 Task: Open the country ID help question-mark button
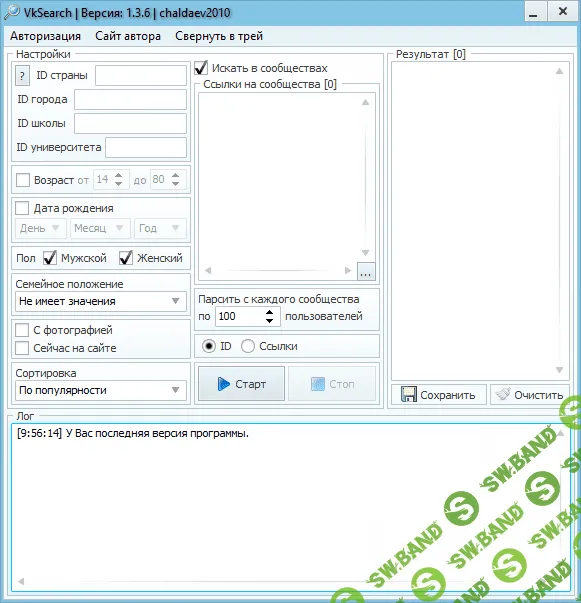pyautogui.click(x=22, y=75)
